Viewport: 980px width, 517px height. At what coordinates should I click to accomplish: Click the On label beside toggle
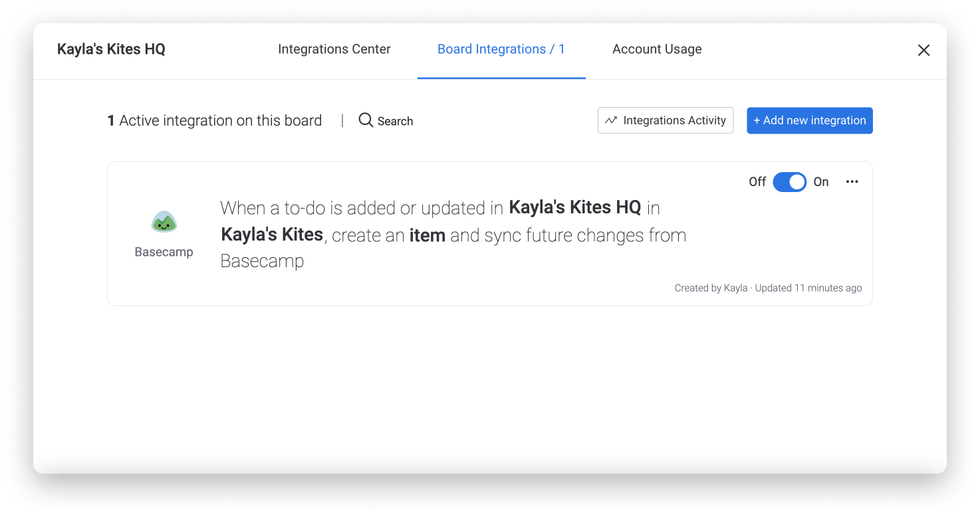821,182
